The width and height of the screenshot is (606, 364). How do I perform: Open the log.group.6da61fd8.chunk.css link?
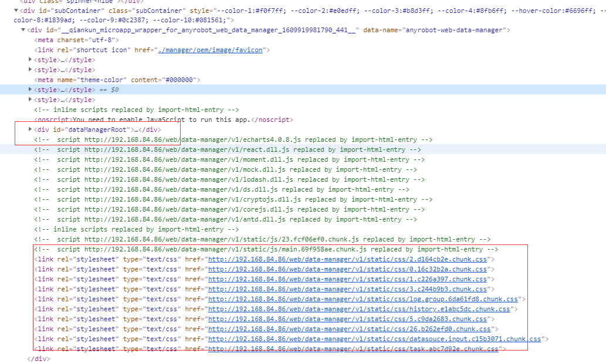(x=363, y=299)
